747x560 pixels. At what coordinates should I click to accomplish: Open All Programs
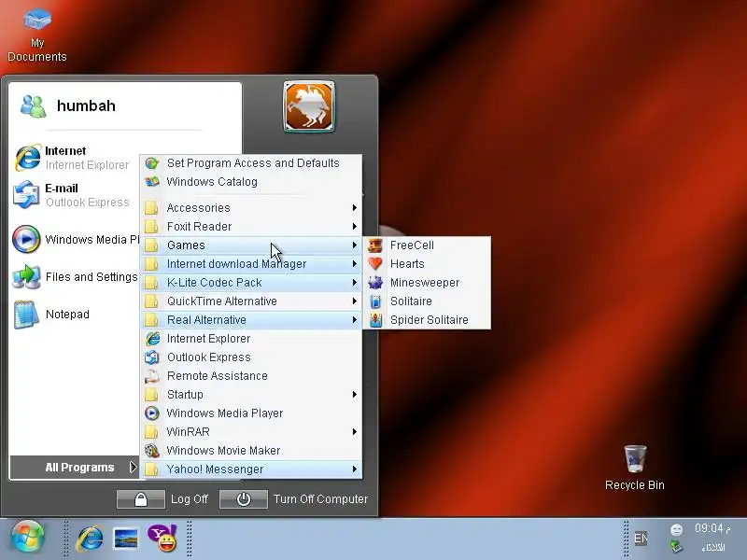point(75,468)
